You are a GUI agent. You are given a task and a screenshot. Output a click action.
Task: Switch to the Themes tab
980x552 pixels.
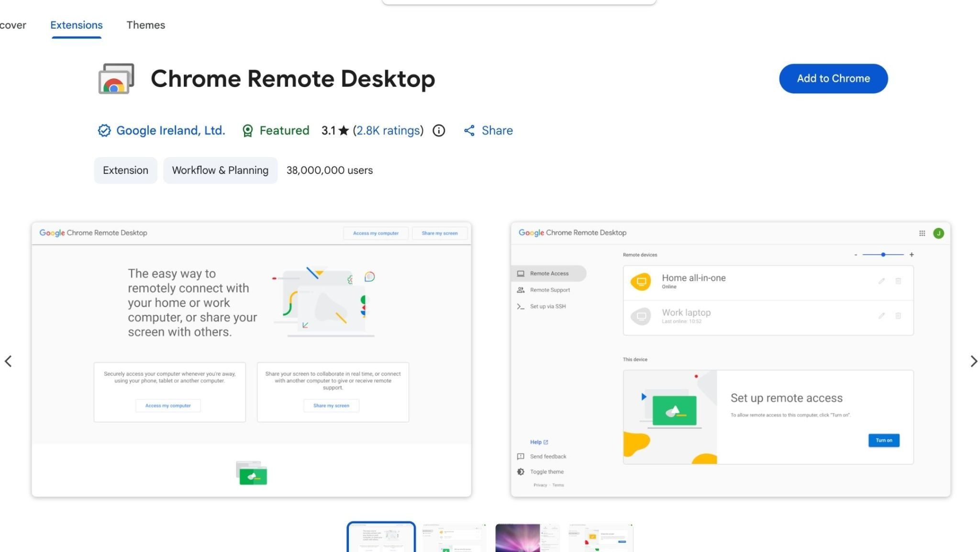(x=145, y=25)
